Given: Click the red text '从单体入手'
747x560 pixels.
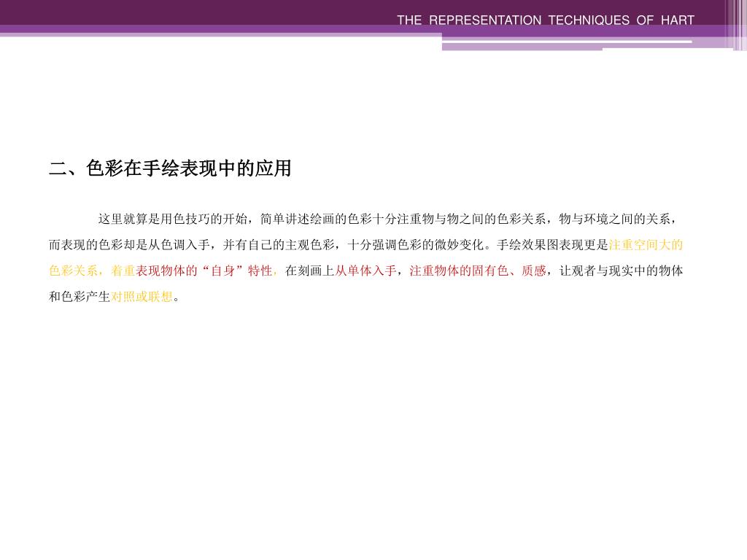Looking at the screenshot, I should [x=366, y=271].
